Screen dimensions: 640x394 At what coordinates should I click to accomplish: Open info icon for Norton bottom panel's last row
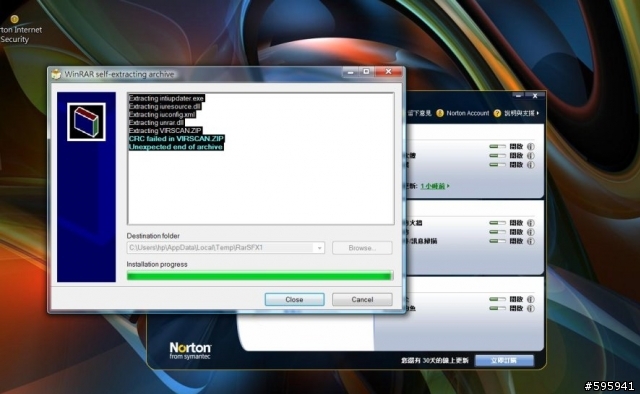[x=531, y=308]
